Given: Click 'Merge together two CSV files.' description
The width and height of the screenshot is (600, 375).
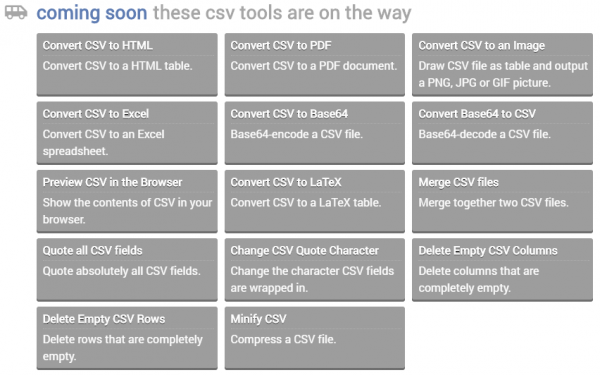Looking at the screenshot, I should click(493, 202).
